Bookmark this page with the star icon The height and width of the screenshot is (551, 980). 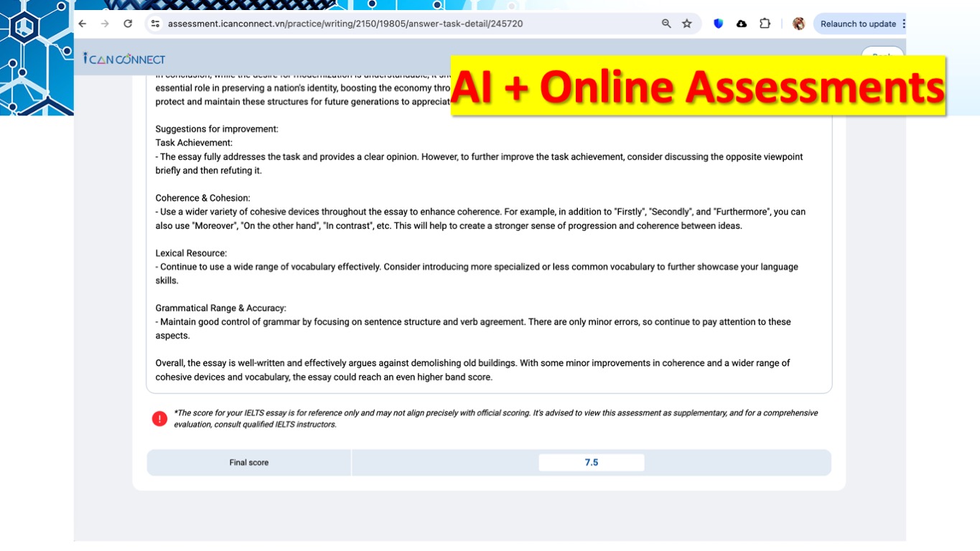(x=687, y=24)
